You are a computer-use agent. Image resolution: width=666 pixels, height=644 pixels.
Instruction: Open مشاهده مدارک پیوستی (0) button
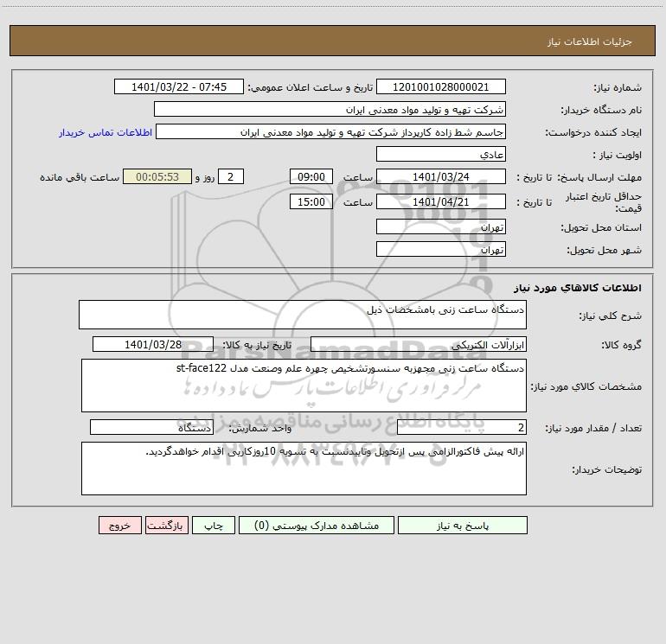(x=316, y=526)
